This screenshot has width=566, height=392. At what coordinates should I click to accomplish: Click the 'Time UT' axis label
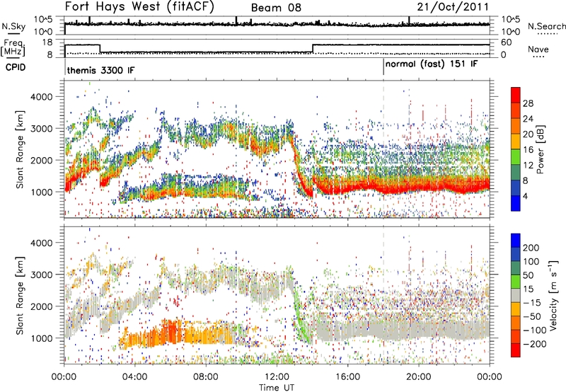277,388
